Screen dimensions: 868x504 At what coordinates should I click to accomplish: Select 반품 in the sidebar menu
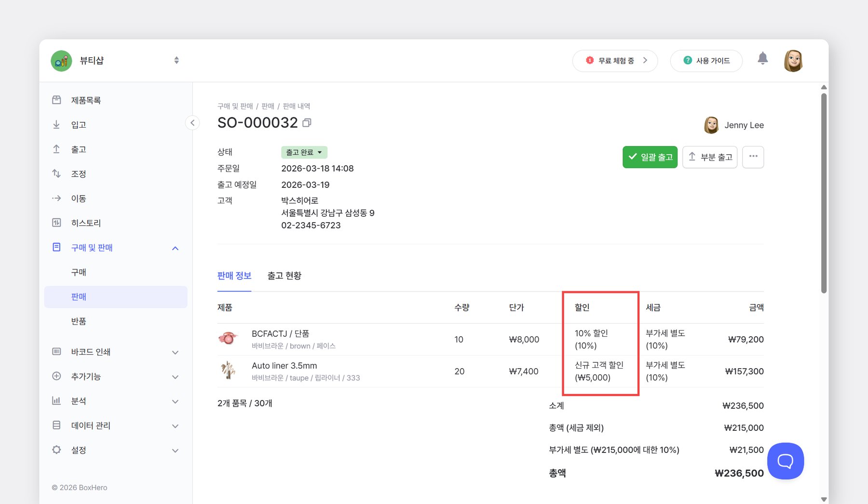coord(79,321)
